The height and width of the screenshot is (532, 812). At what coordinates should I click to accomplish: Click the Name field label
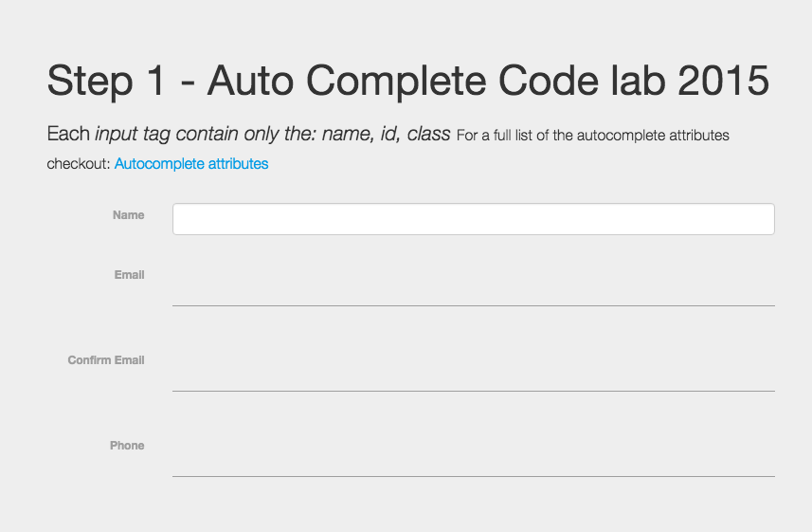click(129, 215)
